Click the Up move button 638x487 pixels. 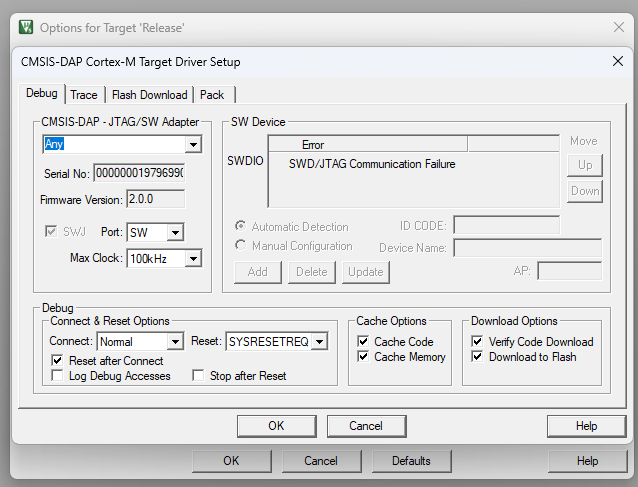pos(585,165)
